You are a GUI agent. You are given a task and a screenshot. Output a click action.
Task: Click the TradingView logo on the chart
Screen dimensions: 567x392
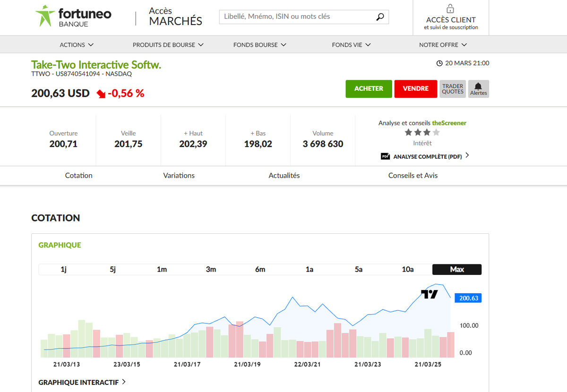430,294
